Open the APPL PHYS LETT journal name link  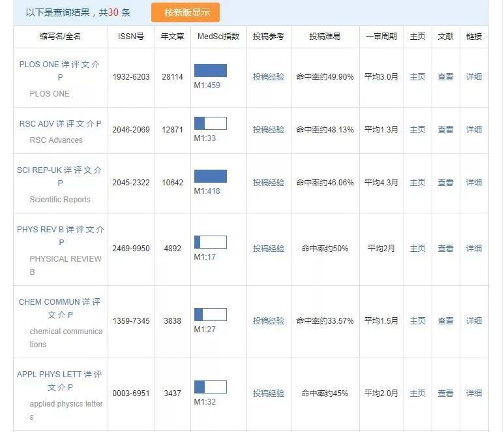[x=49, y=375]
